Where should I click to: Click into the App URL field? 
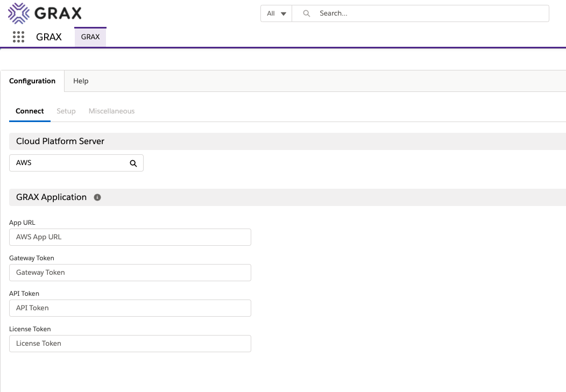130,237
